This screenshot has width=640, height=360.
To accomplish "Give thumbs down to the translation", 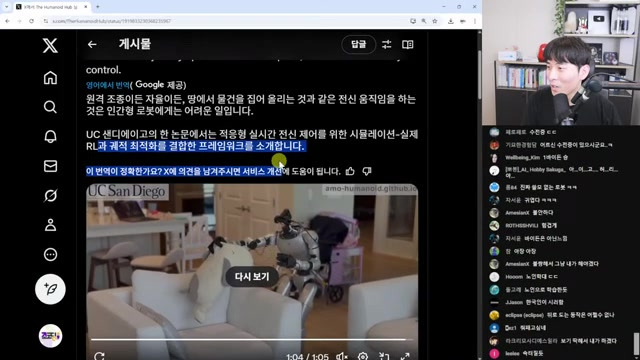I will (x=367, y=171).
